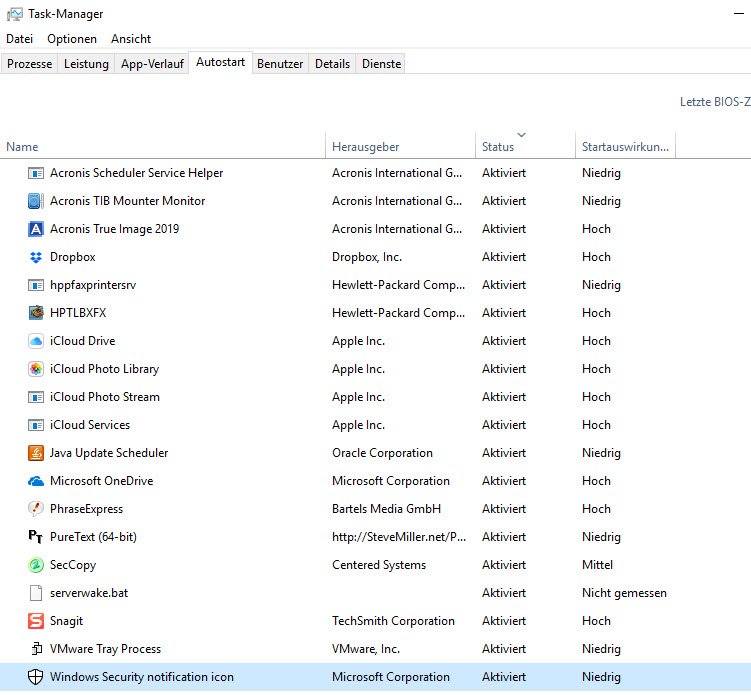The image size is (751, 695).
Task: Open the Ansicht menu
Action: pos(131,39)
